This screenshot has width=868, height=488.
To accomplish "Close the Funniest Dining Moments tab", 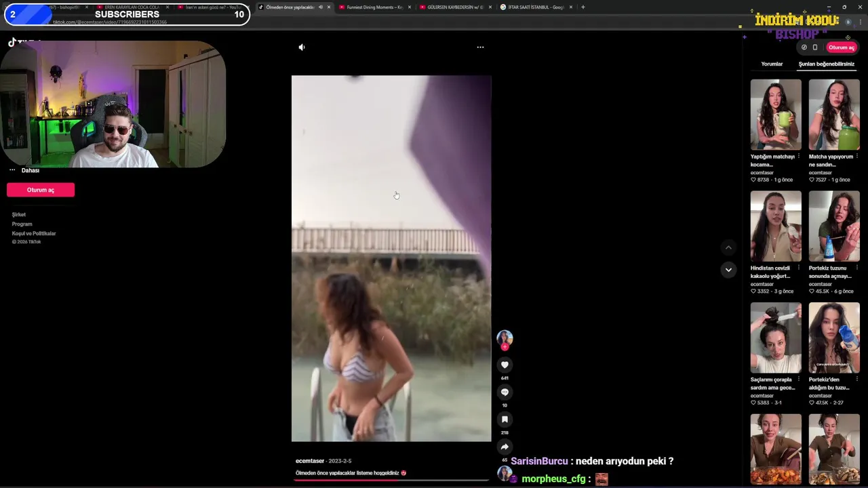I will [x=410, y=7].
